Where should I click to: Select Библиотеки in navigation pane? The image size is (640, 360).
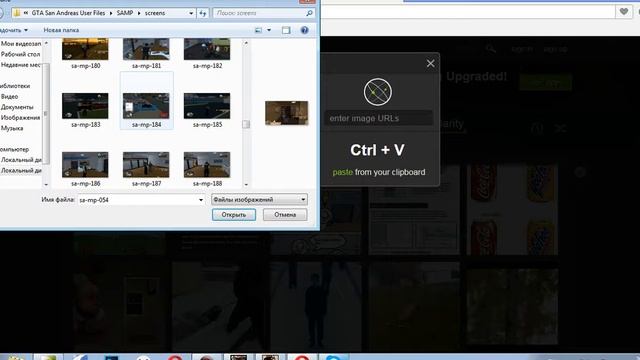16,86
